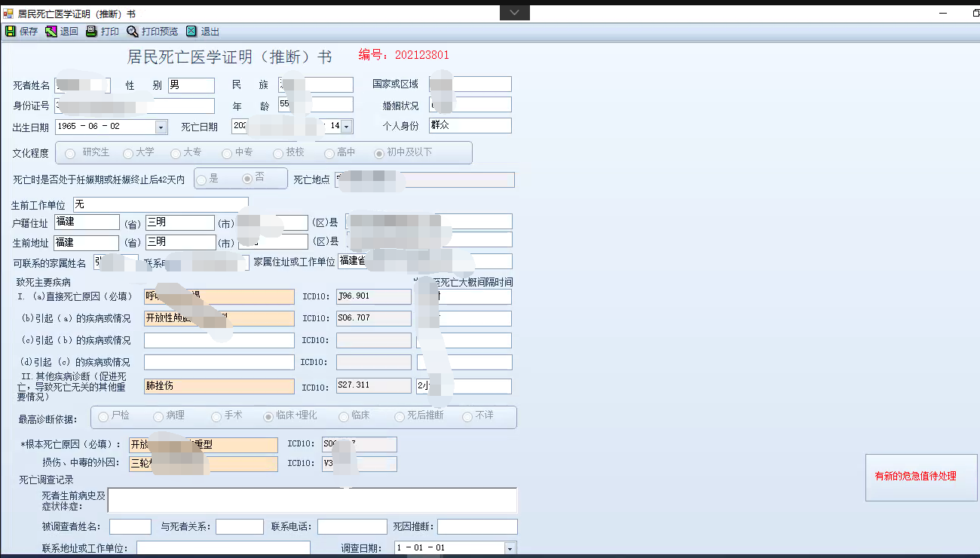Select 死后推断 as highest diagnosis basis
The image size is (980, 558).
coord(400,416)
